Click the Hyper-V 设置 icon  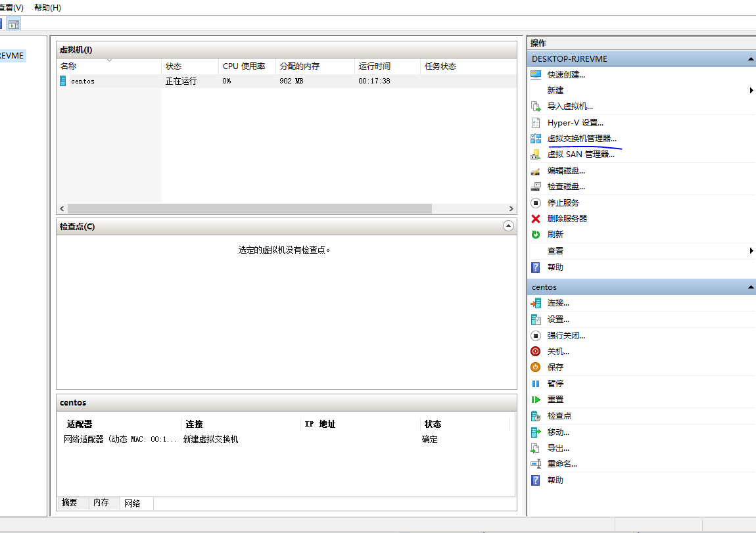(x=536, y=123)
